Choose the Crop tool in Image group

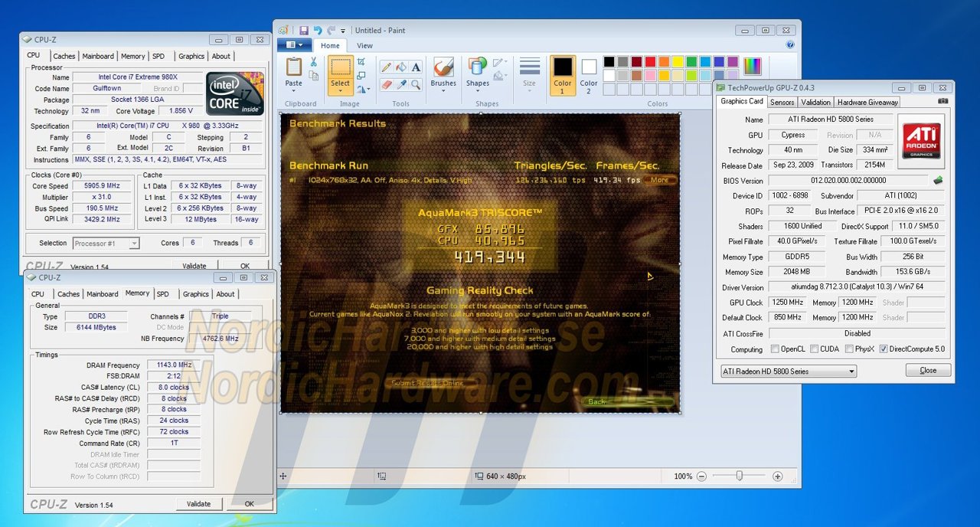coord(361,63)
